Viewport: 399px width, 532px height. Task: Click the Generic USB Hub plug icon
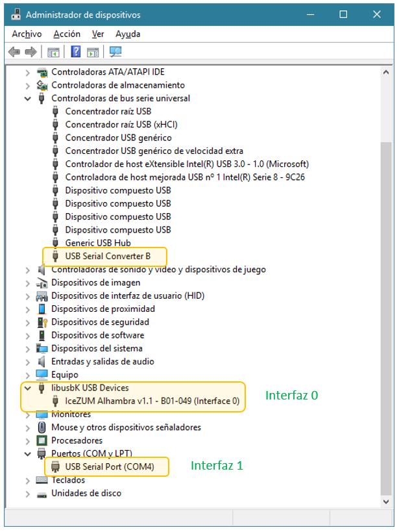(x=55, y=243)
